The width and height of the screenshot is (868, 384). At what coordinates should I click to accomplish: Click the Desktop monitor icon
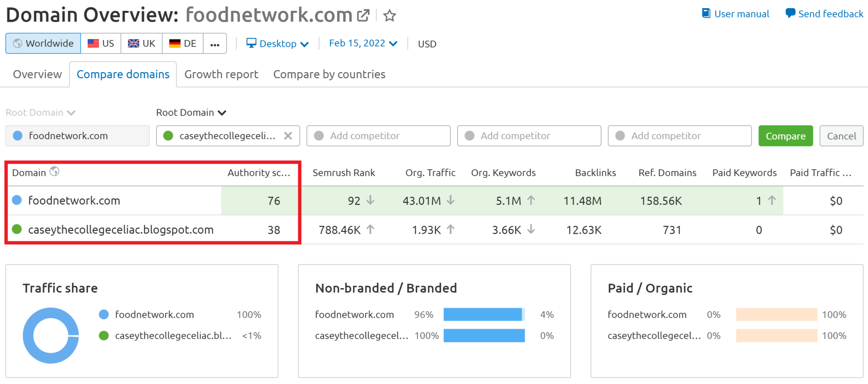pyautogui.click(x=251, y=43)
